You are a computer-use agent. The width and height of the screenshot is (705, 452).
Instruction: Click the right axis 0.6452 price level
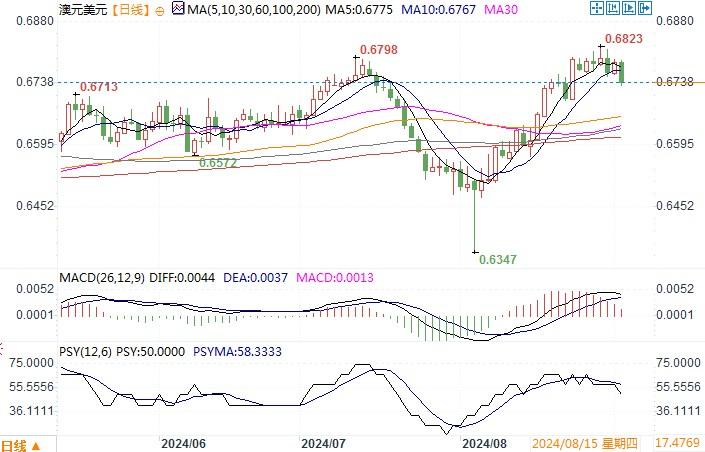[675, 206]
